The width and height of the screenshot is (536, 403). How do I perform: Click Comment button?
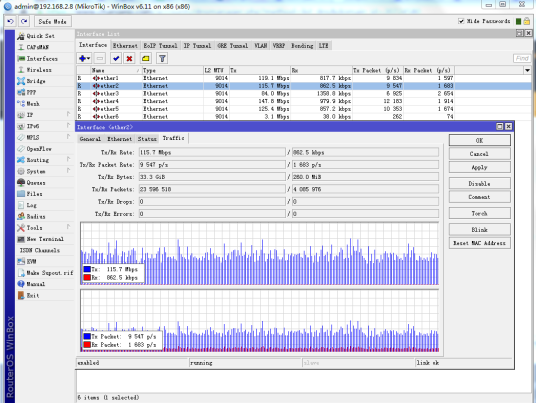coord(480,197)
